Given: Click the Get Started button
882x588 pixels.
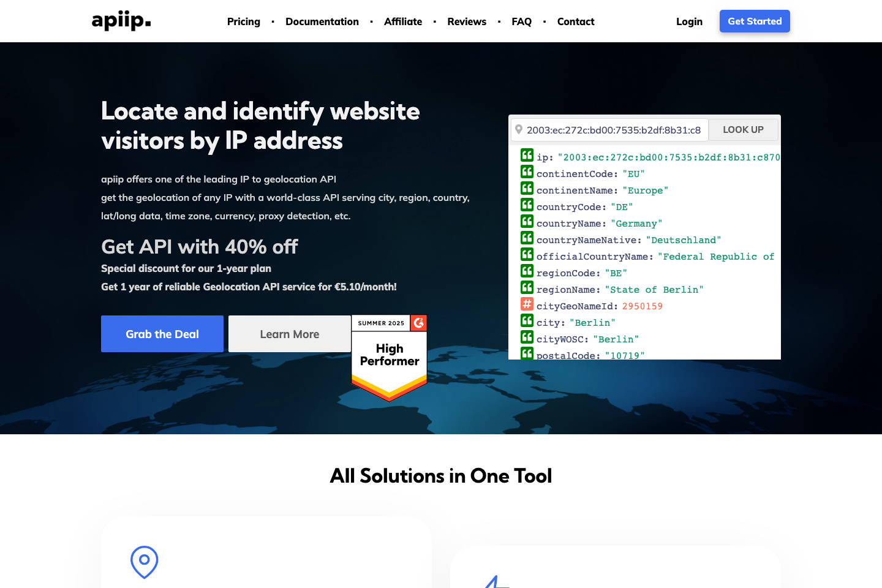Looking at the screenshot, I should 755,21.
